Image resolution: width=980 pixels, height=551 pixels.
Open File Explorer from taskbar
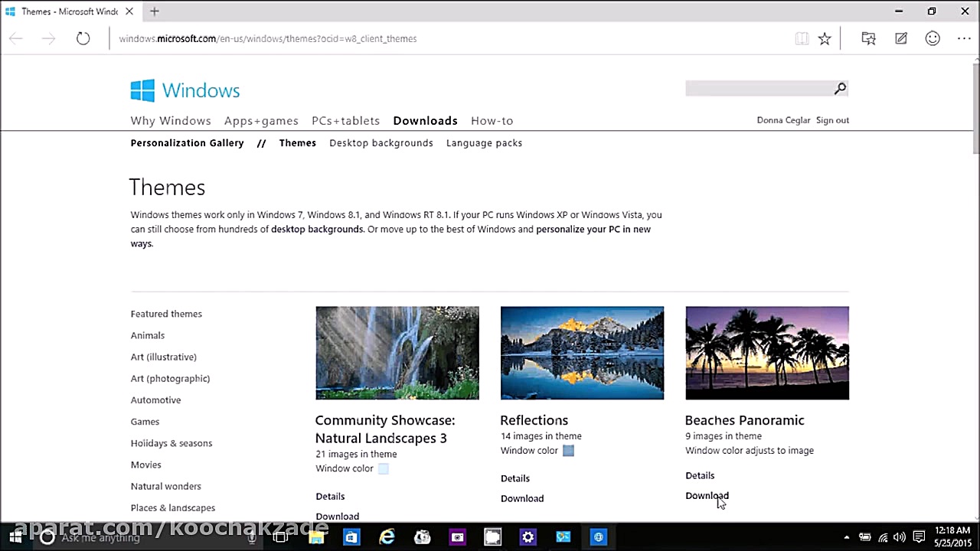coord(315,537)
